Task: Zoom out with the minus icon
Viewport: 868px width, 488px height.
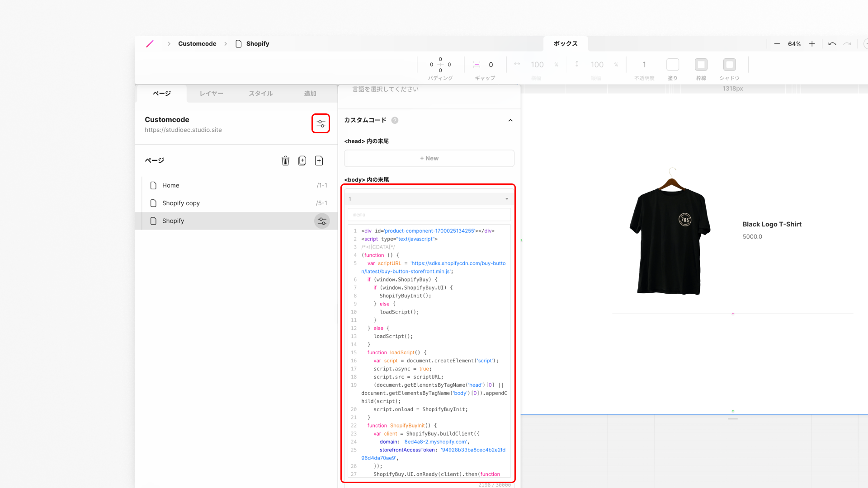Action: [777, 44]
